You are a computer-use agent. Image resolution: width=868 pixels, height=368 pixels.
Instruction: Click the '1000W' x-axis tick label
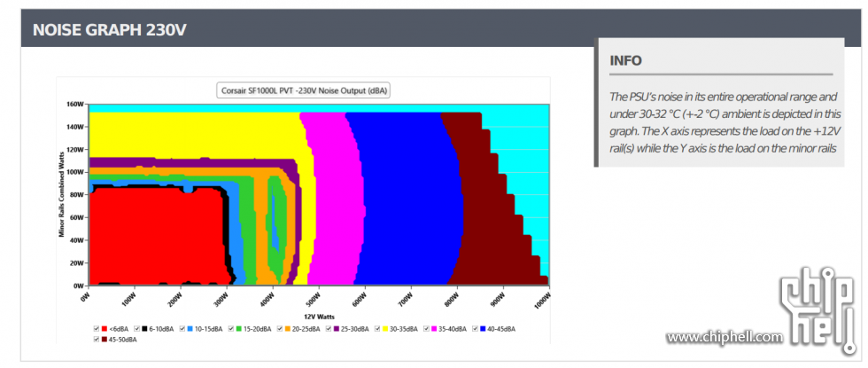[541, 300]
